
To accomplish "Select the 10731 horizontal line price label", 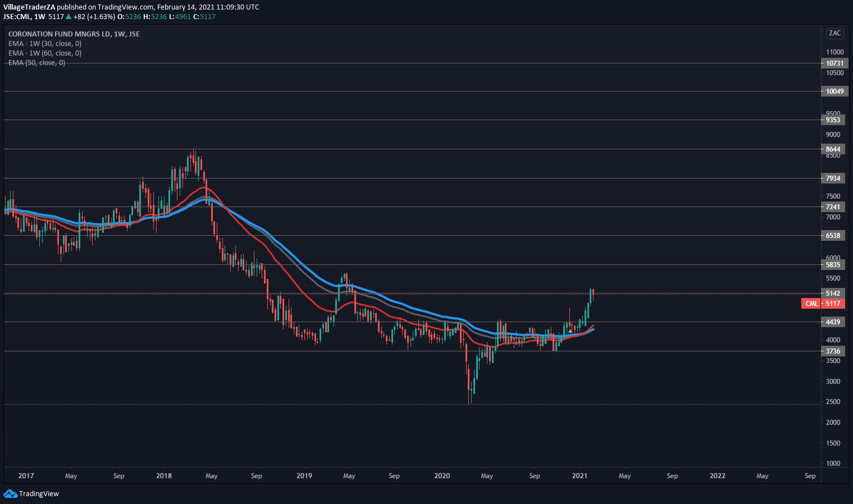I will [833, 63].
